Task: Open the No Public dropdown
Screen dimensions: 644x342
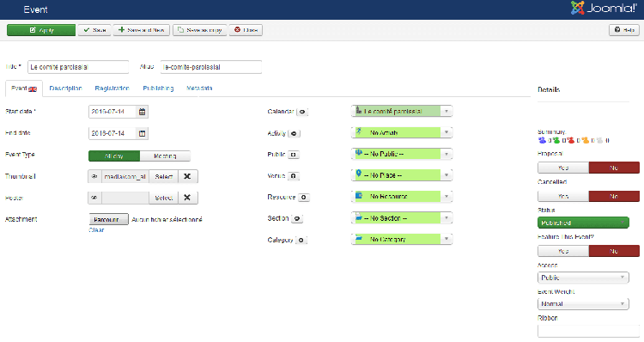Action: 402,154
